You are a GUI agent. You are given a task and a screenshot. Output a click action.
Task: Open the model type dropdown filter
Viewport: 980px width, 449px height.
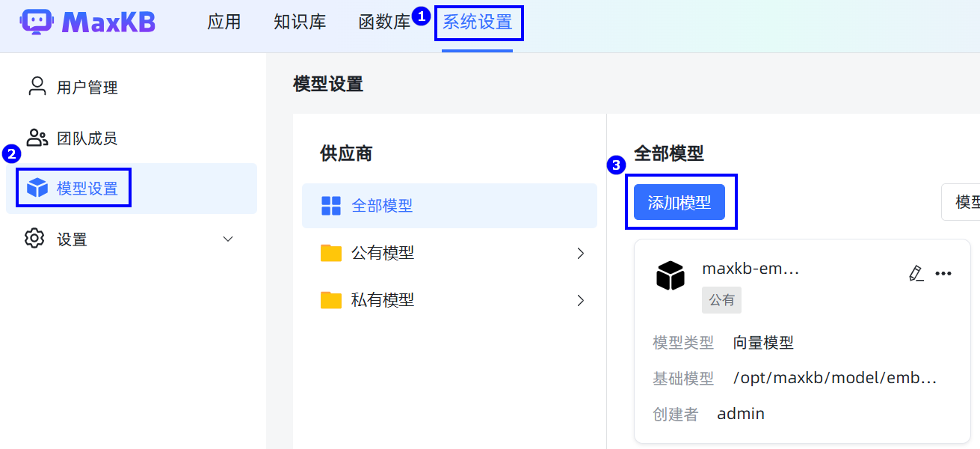coord(963,202)
